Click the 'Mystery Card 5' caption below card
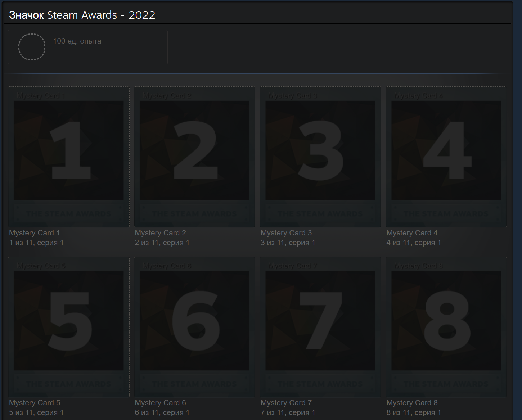522x420 pixels. [35, 403]
